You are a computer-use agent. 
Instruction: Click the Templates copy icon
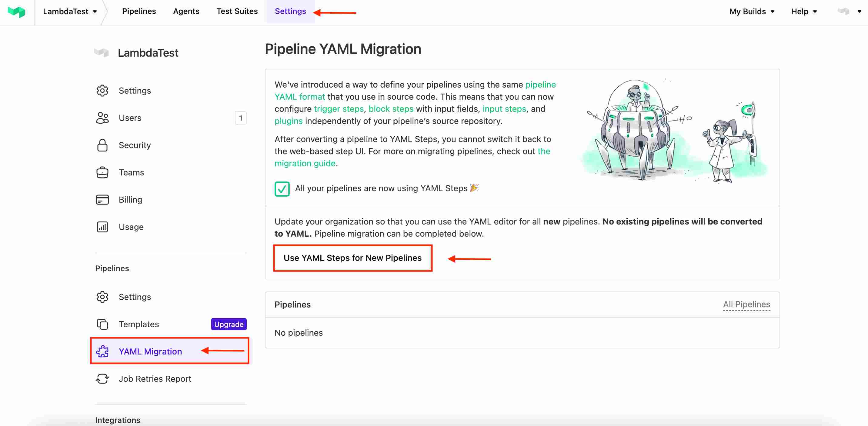[x=102, y=324]
